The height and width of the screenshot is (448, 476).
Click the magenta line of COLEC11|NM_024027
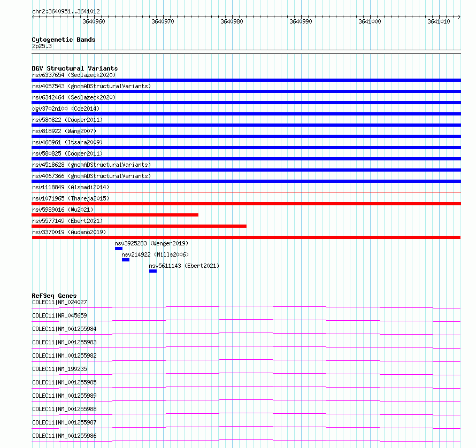click(x=246, y=307)
